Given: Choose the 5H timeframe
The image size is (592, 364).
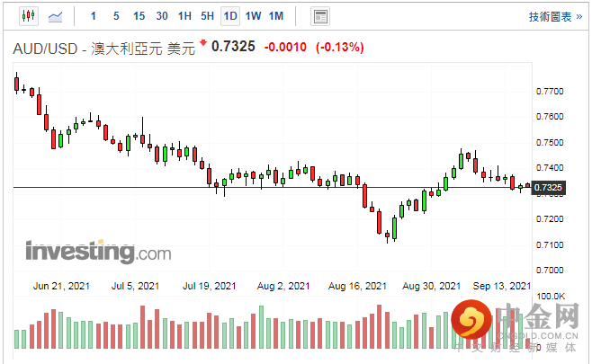Looking at the screenshot, I should [x=207, y=16].
